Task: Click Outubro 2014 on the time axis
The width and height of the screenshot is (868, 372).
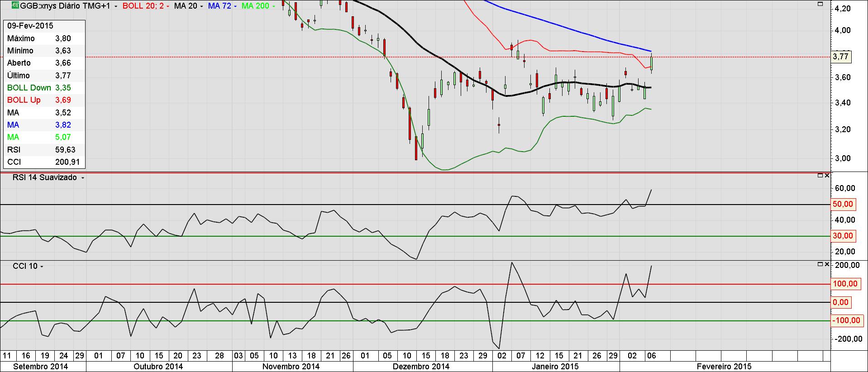Action: (x=158, y=367)
